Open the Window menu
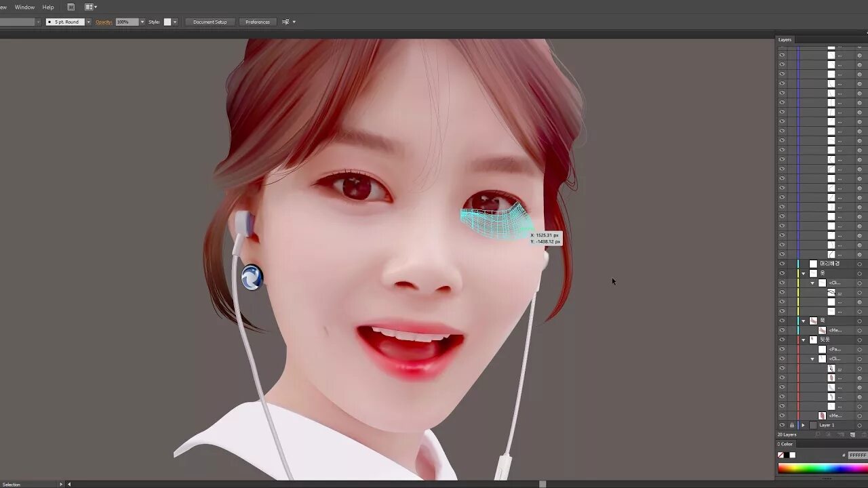868x488 pixels. [x=24, y=7]
